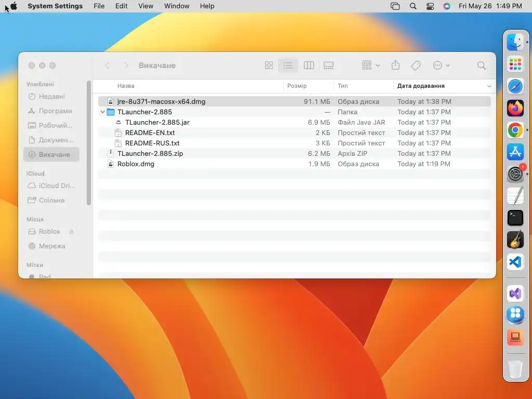Switch Finder to icon view
This screenshot has width=532, height=399.
tap(269, 65)
